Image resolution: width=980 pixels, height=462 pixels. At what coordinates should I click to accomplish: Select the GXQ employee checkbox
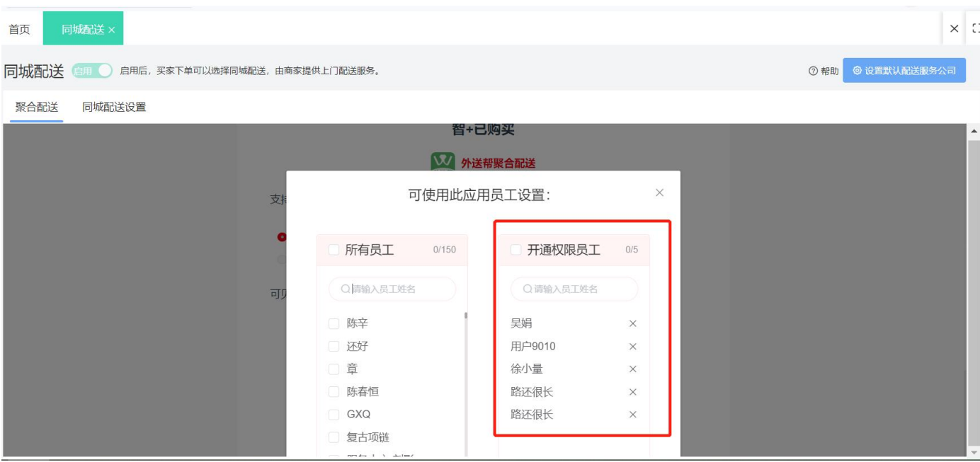pyautogui.click(x=334, y=415)
